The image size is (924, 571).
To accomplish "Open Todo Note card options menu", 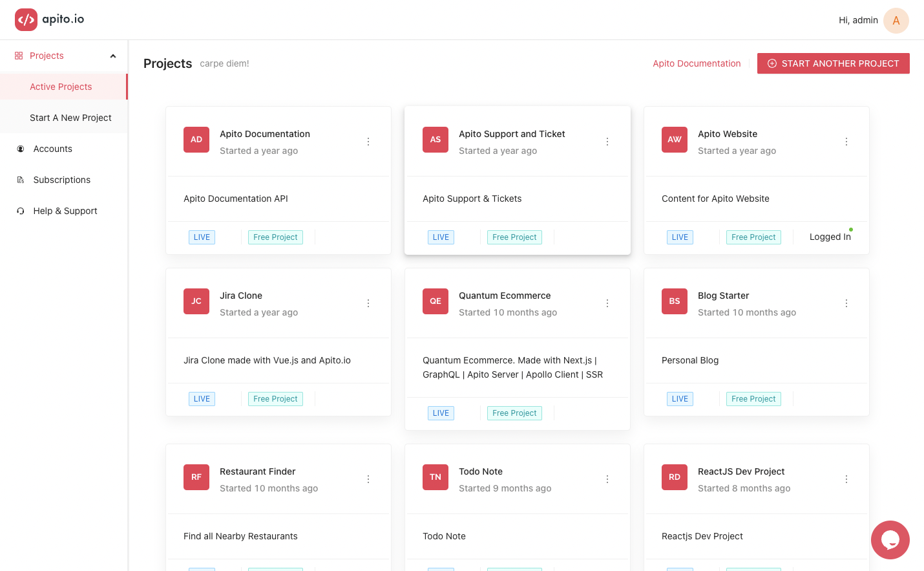I will click(607, 479).
